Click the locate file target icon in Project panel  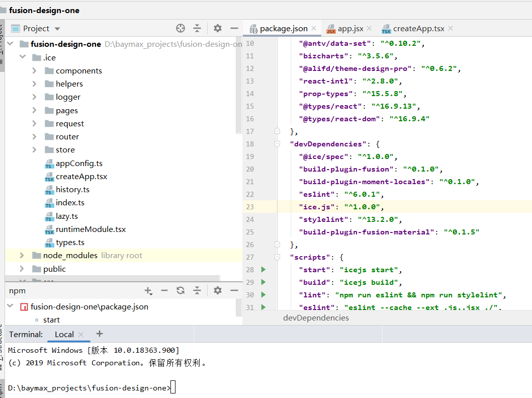[181, 28]
